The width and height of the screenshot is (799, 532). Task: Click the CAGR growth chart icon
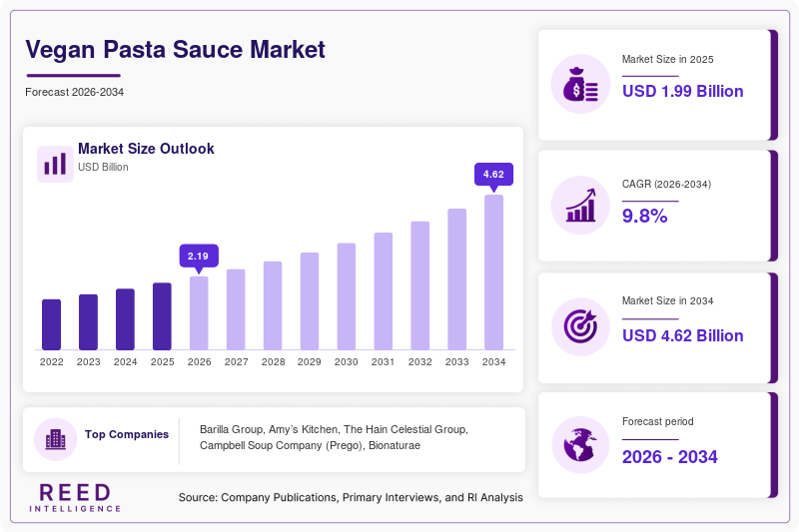click(x=580, y=206)
